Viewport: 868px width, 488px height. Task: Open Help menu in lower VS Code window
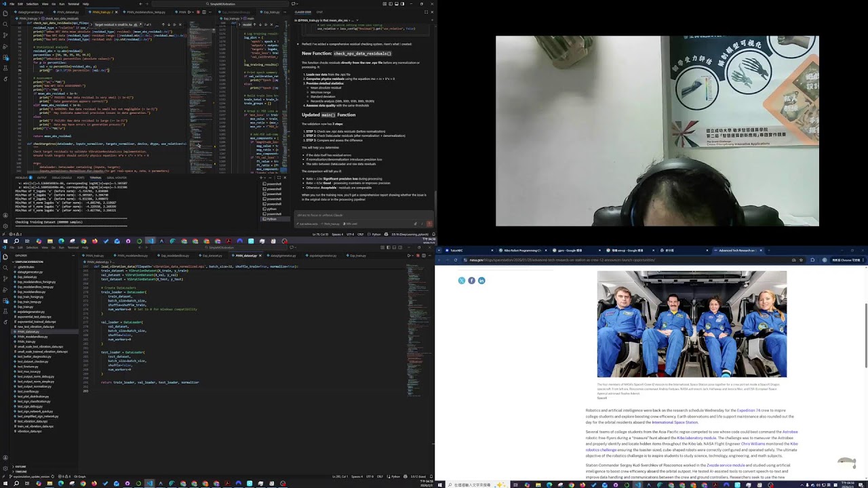85,247
